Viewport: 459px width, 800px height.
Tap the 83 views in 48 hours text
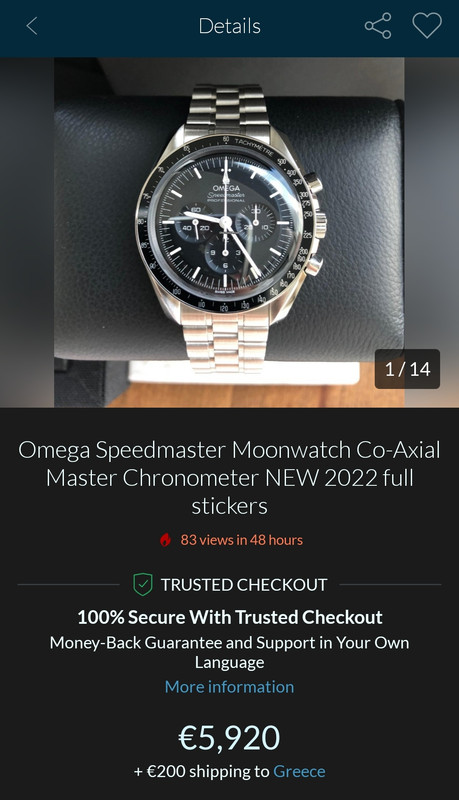[241, 540]
